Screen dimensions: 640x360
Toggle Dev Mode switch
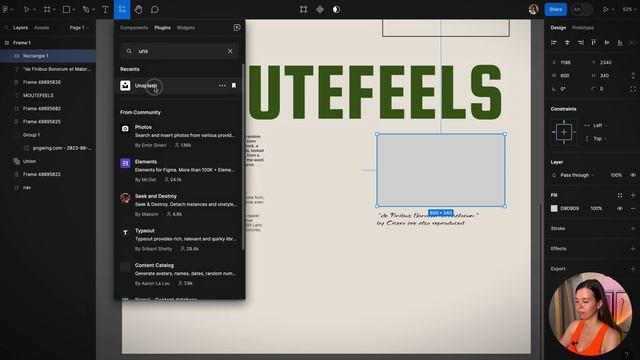pos(582,9)
